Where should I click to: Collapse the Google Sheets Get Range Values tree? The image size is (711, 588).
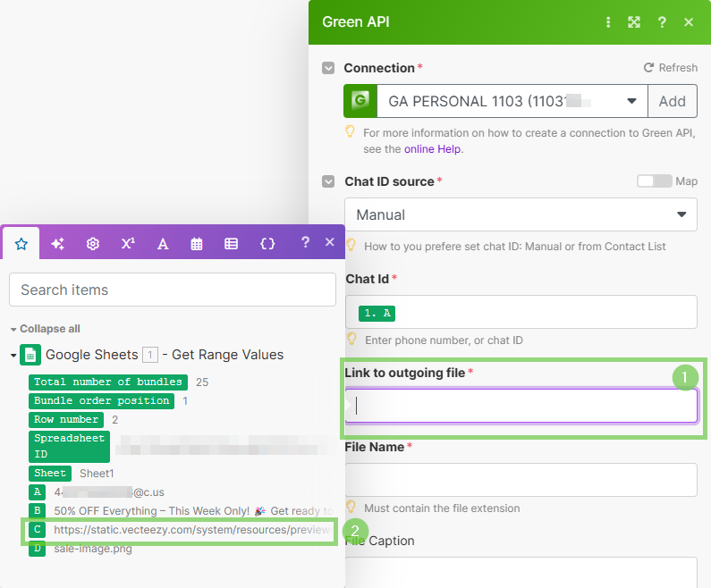point(13,355)
